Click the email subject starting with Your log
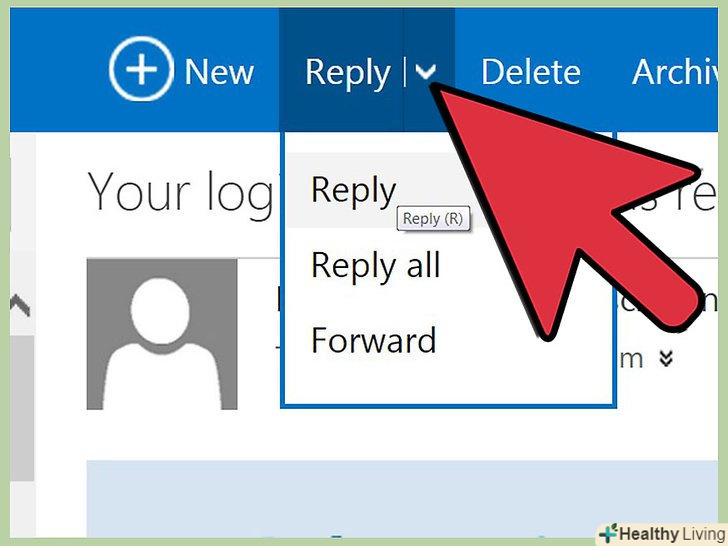The height and width of the screenshot is (546, 728). [x=181, y=192]
